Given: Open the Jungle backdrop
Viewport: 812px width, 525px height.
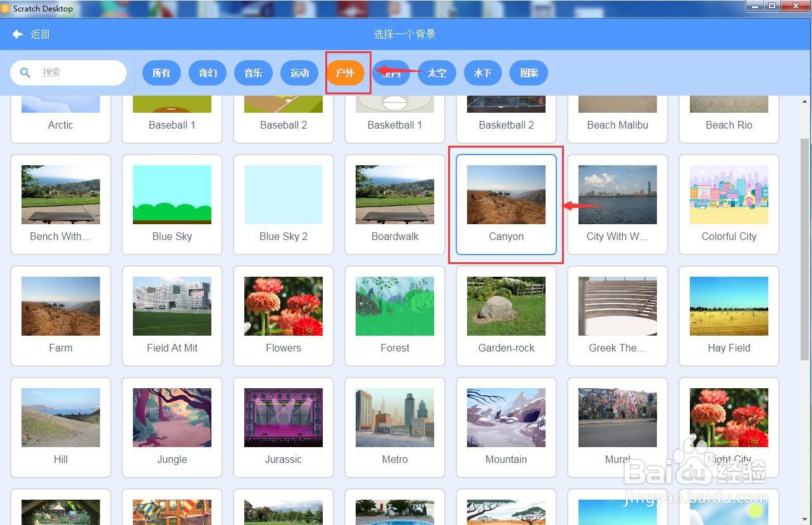Looking at the screenshot, I should point(172,427).
